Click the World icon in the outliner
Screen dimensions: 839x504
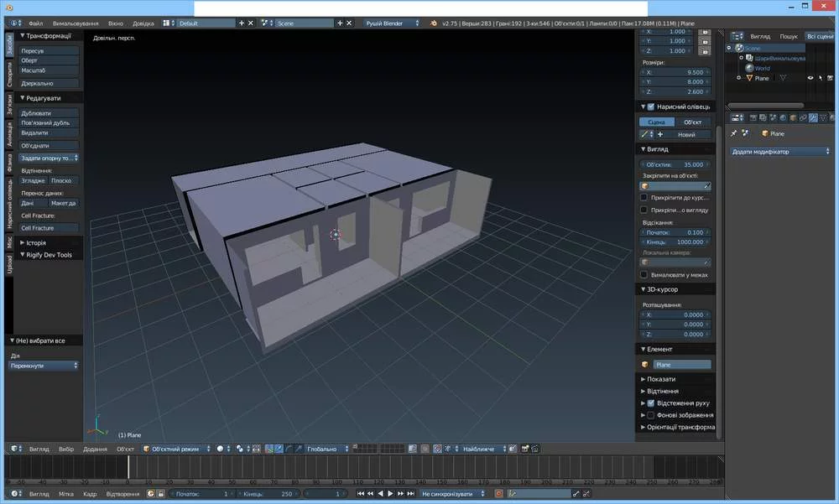click(750, 68)
